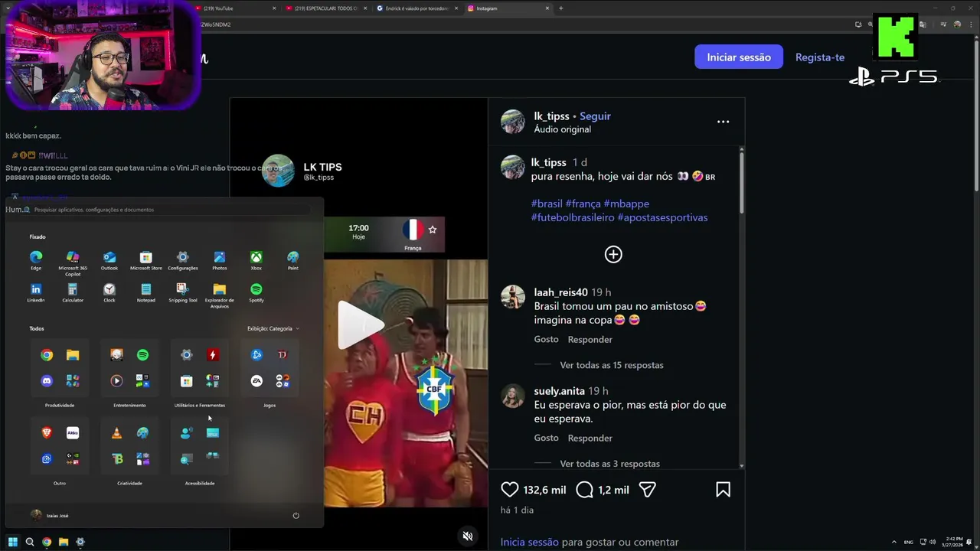Click the 132,6 mil likes count
The image size is (980, 551).
(x=544, y=490)
